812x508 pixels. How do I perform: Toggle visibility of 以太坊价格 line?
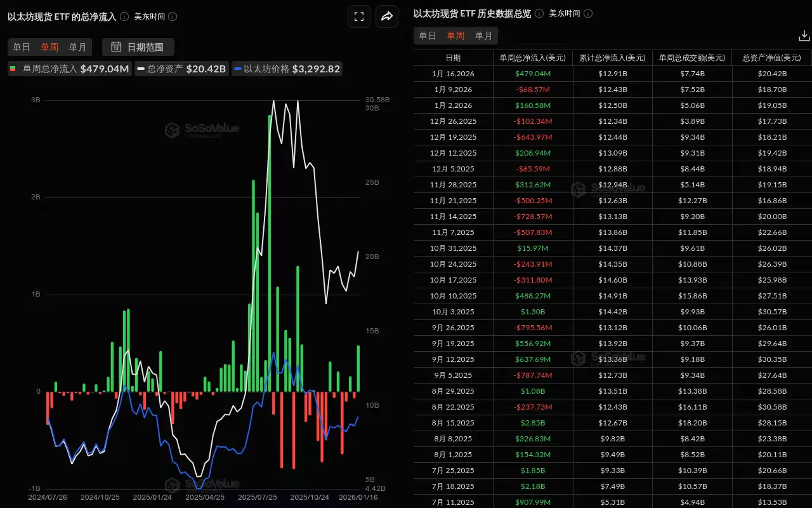click(x=289, y=70)
